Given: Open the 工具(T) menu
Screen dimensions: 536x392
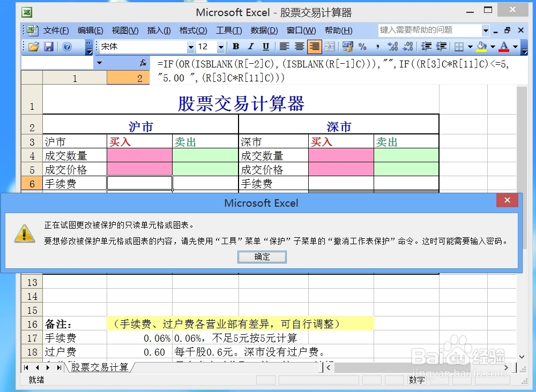Looking at the screenshot, I should pos(229,31).
